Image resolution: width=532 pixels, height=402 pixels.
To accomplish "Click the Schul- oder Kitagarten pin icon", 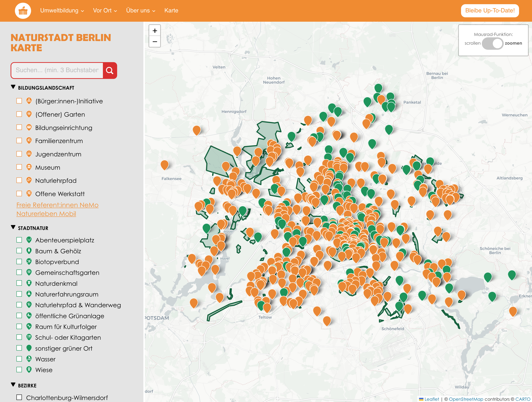I will pos(29,337).
